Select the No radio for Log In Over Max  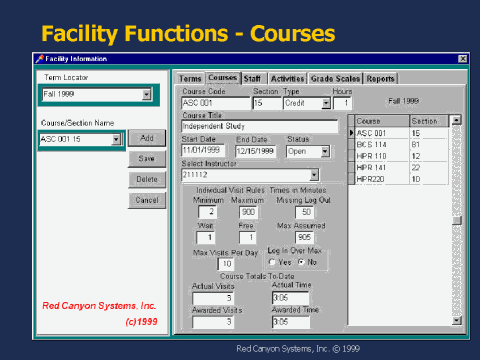tap(301, 262)
